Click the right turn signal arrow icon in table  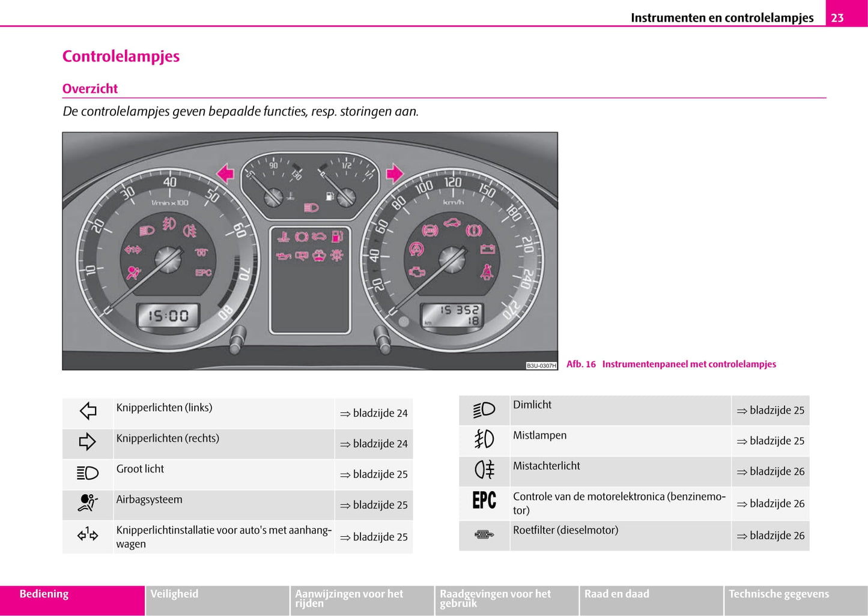pyautogui.click(x=88, y=442)
